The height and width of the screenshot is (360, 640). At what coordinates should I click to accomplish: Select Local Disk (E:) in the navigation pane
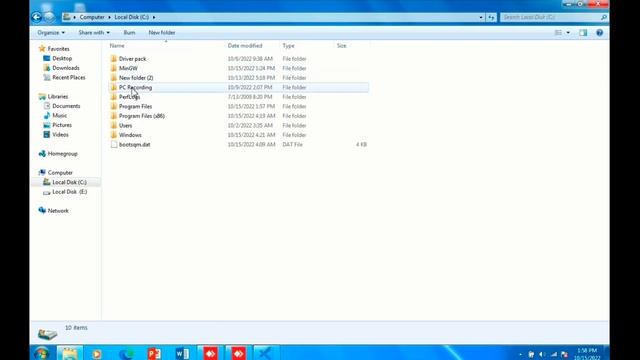(x=69, y=191)
